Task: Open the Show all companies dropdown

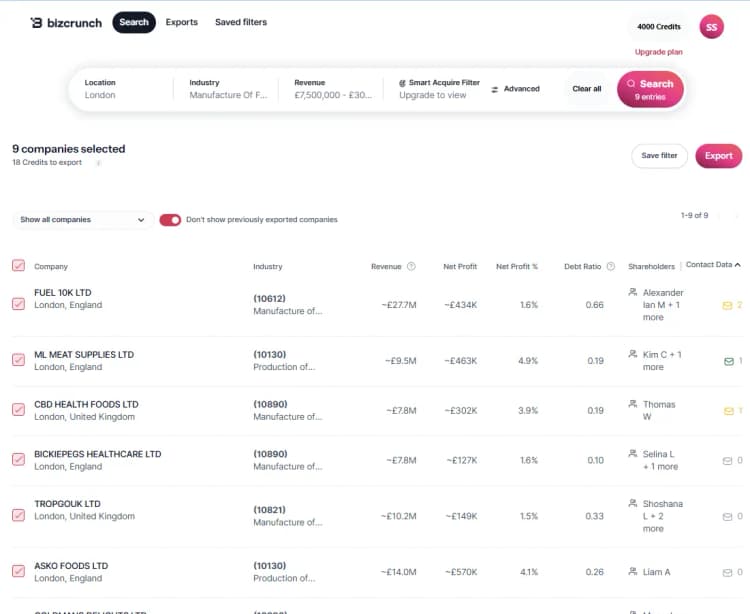Action: (83, 220)
